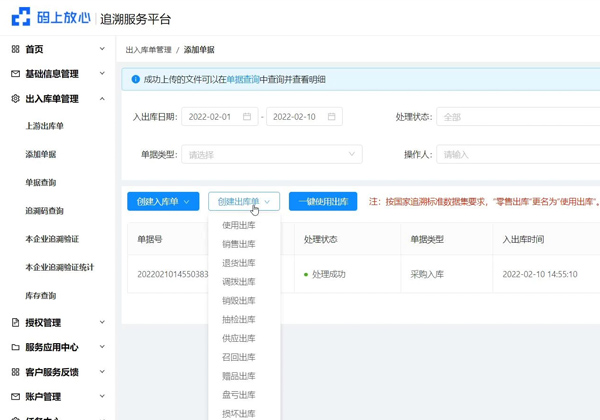
Task: Select 召回出库 from the list
Action: tap(239, 357)
